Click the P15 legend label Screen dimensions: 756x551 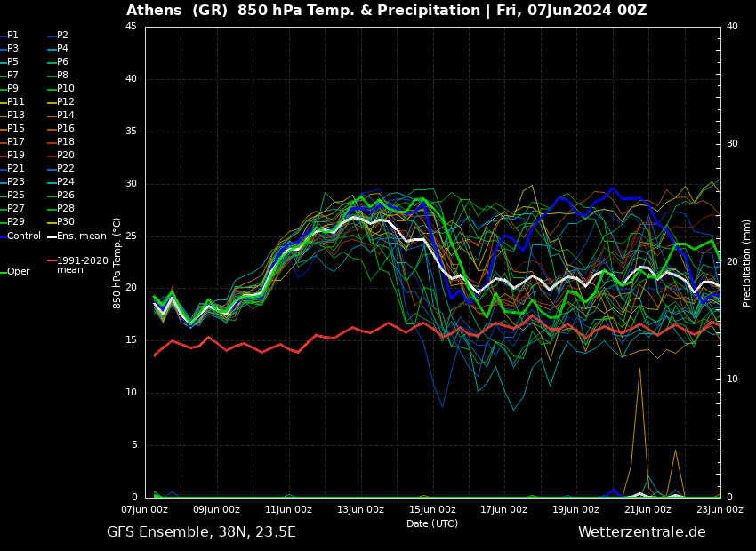(x=15, y=129)
